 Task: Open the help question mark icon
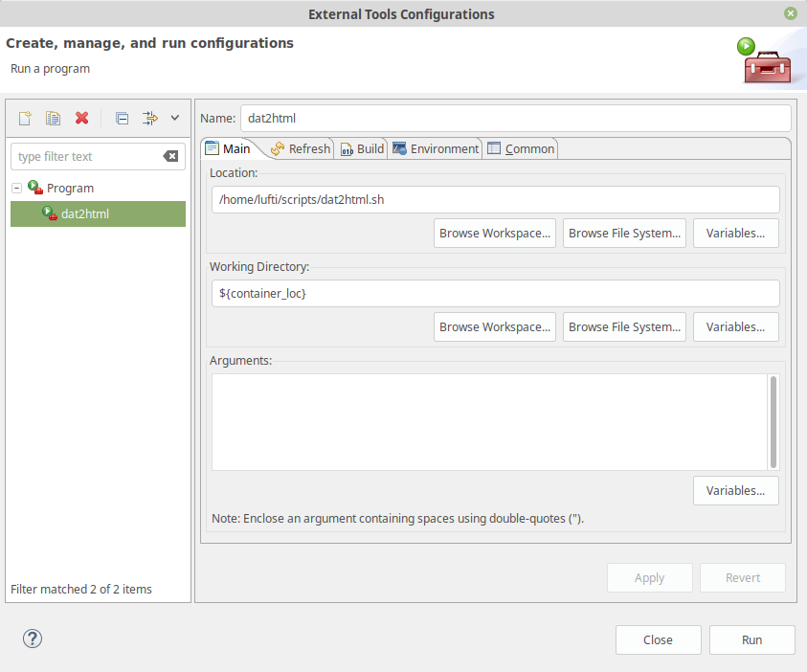point(33,638)
